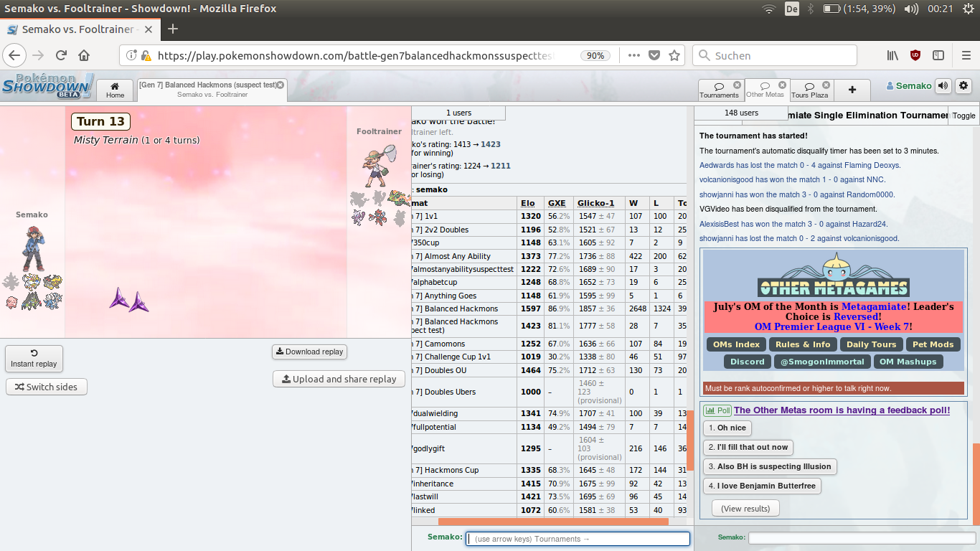View site security info padlock
980x551 pixels.
pyautogui.click(x=146, y=55)
